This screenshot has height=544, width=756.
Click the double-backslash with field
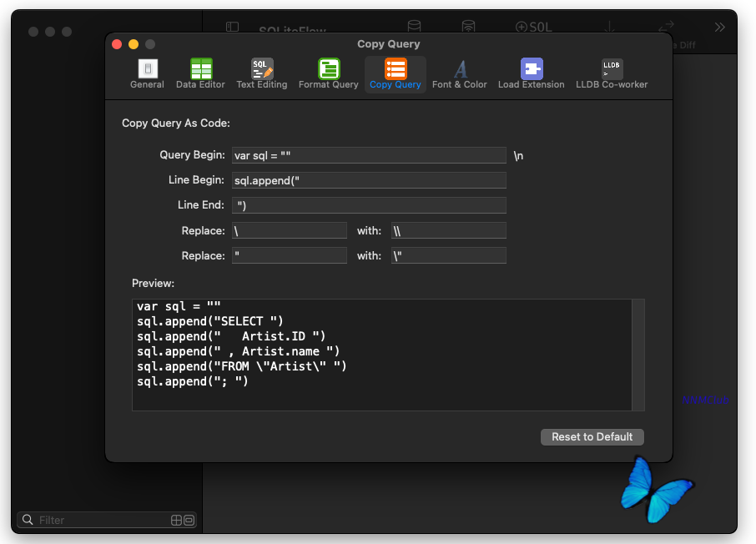pyautogui.click(x=449, y=230)
